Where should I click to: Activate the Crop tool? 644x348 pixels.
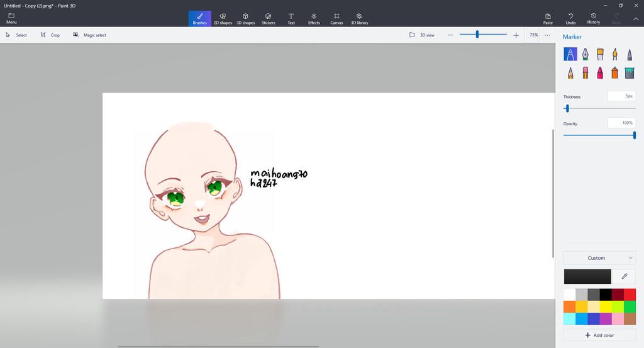click(50, 35)
